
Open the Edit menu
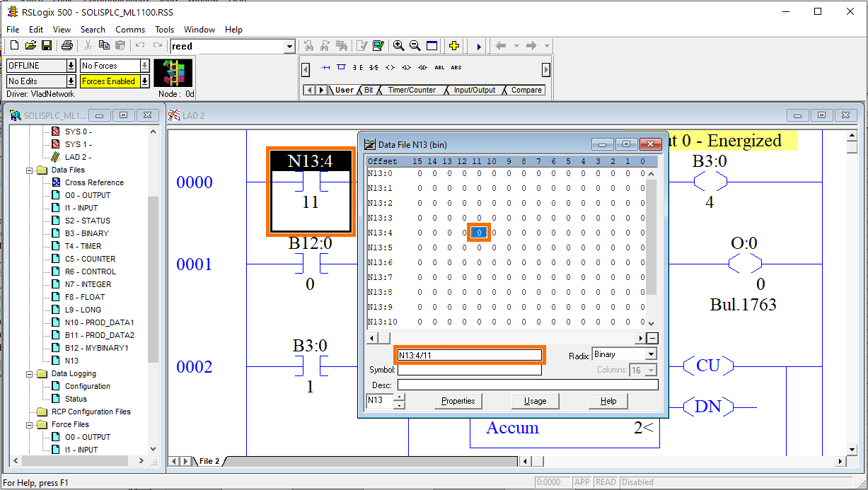point(36,30)
